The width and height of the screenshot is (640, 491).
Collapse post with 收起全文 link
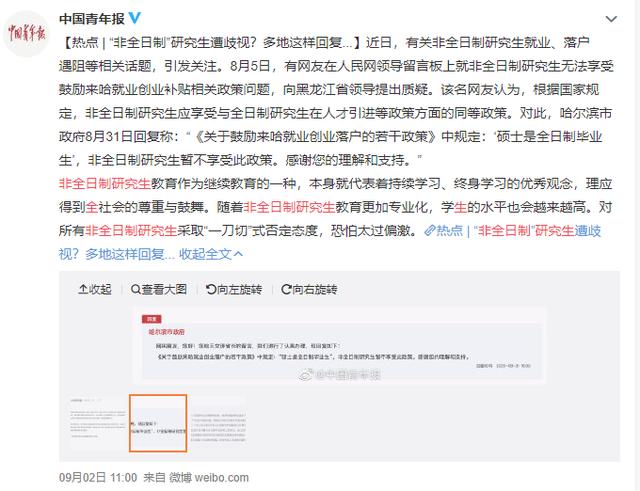(x=211, y=254)
